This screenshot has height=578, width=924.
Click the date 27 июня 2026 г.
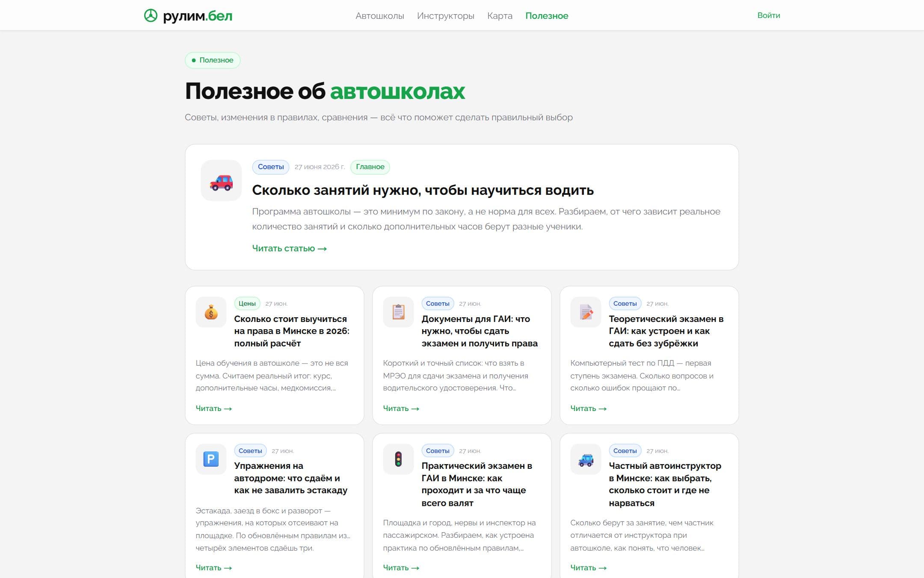coord(320,167)
